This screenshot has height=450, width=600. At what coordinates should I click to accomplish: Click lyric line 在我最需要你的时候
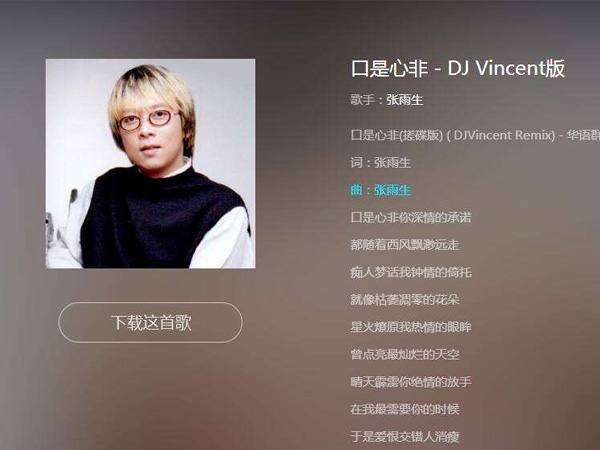(x=404, y=409)
